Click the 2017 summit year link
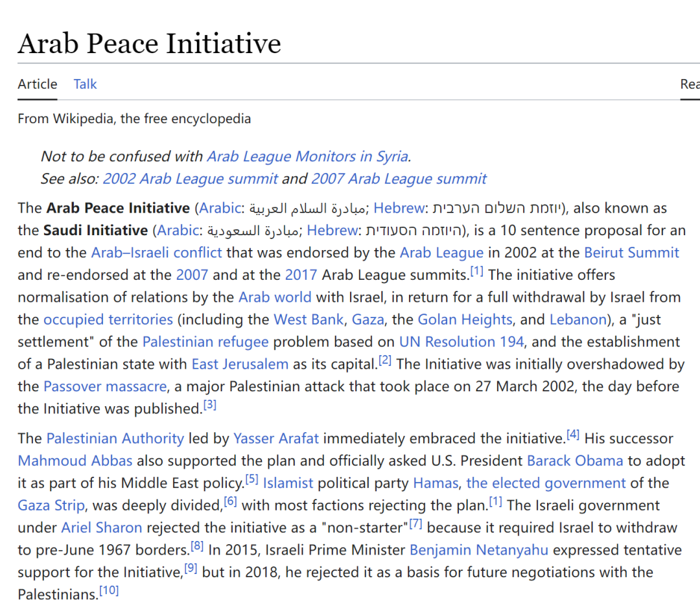The image size is (700, 609). click(301, 275)
